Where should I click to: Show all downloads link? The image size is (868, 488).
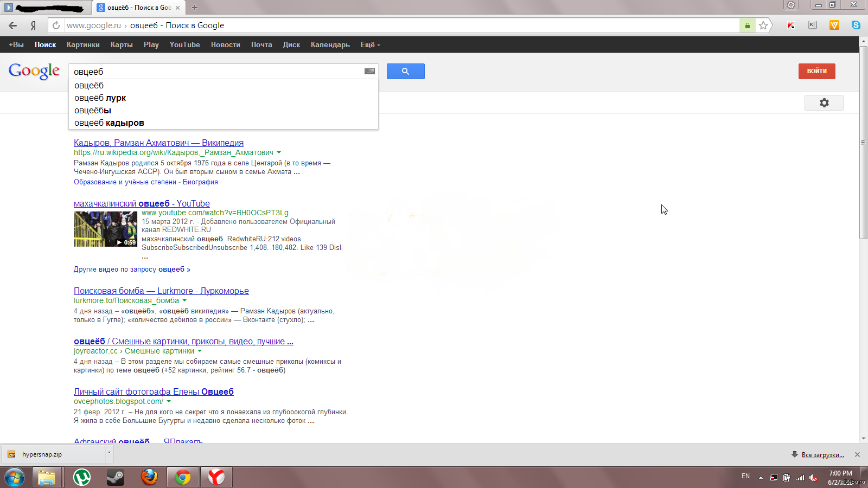pyautogui.click(x=823, y=455)
